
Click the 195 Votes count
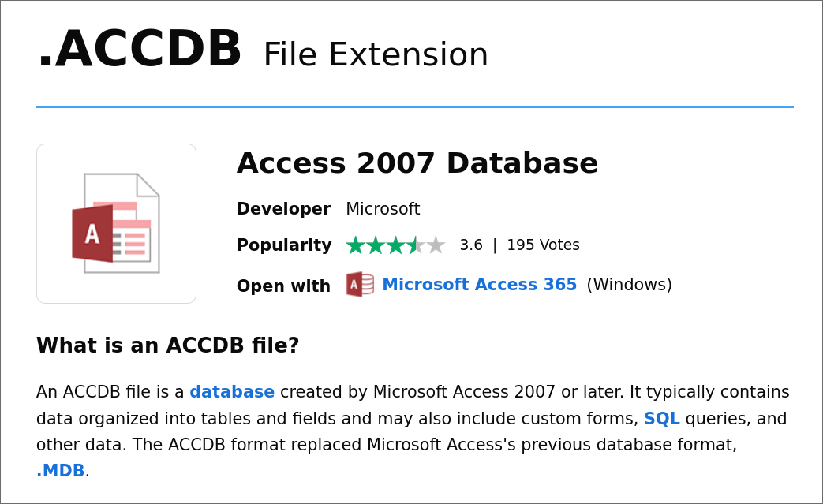point(543,245)
